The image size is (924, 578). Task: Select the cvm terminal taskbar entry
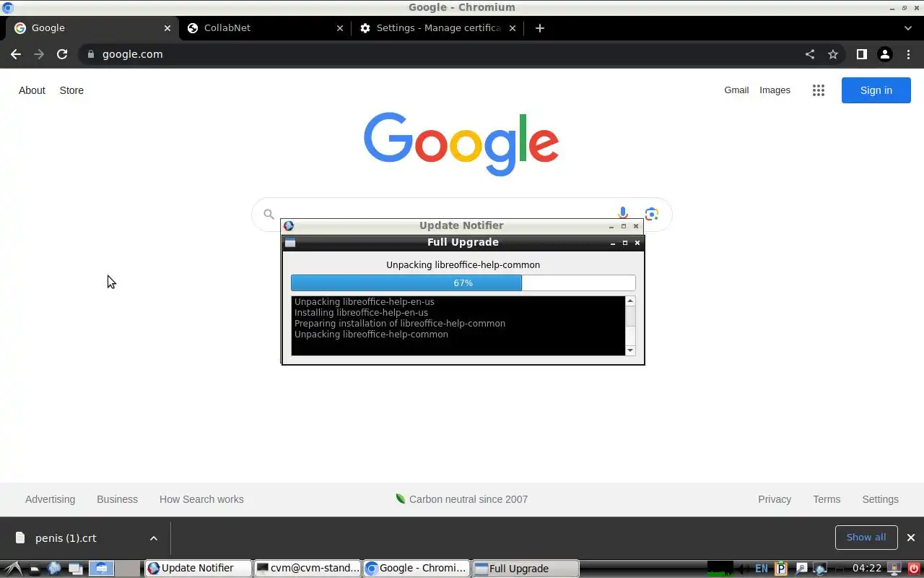[x=307, y=569]
